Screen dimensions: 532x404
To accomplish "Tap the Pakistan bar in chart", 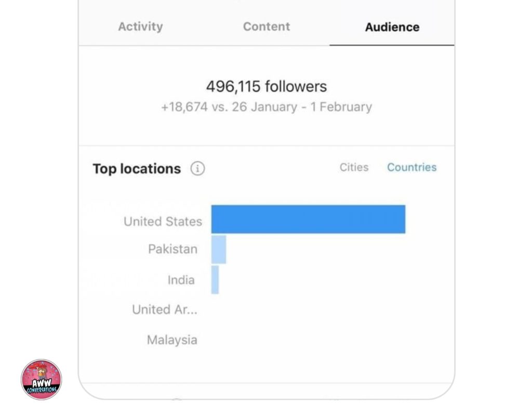I will point(219,249).
